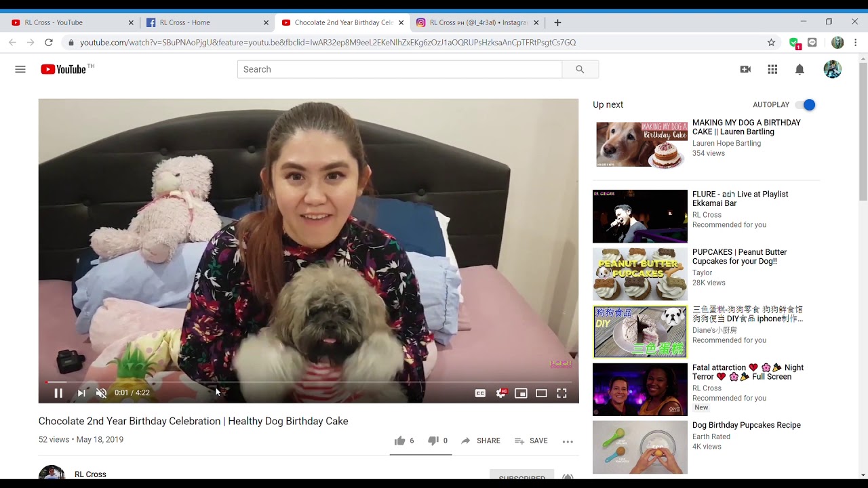The width and height of the screenshot is (868, 488).
Task: Toggle theater mode view
Action: point(541,393)
